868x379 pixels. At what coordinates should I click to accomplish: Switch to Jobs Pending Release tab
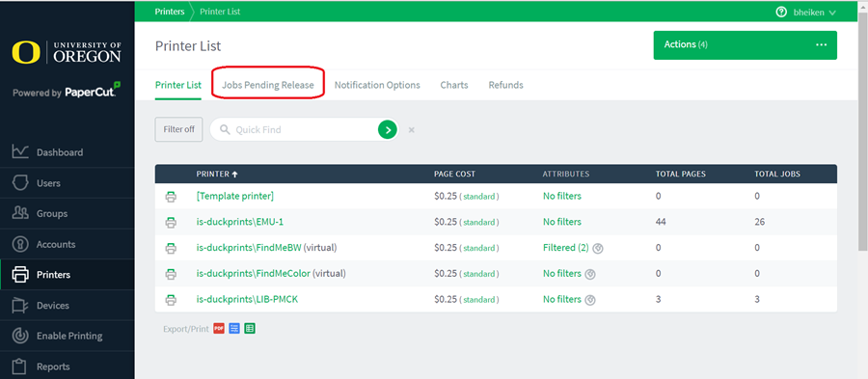click(268, 85)
